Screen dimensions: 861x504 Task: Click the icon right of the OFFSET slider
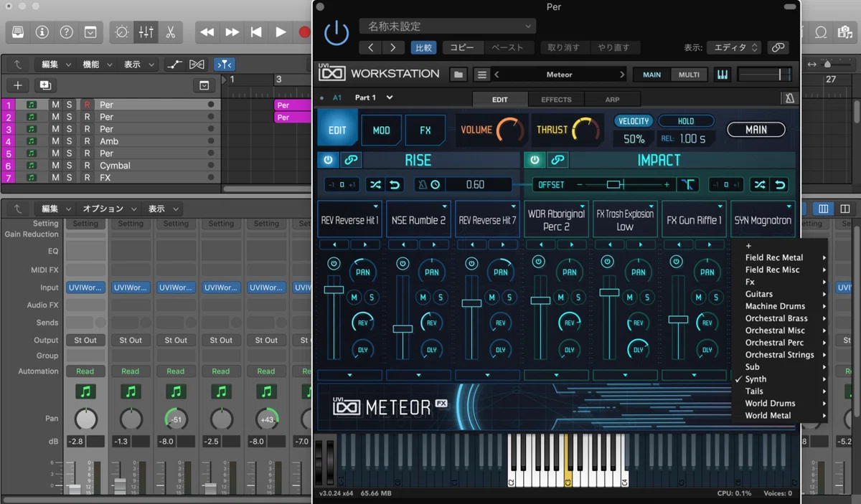(x=687, y=185)
